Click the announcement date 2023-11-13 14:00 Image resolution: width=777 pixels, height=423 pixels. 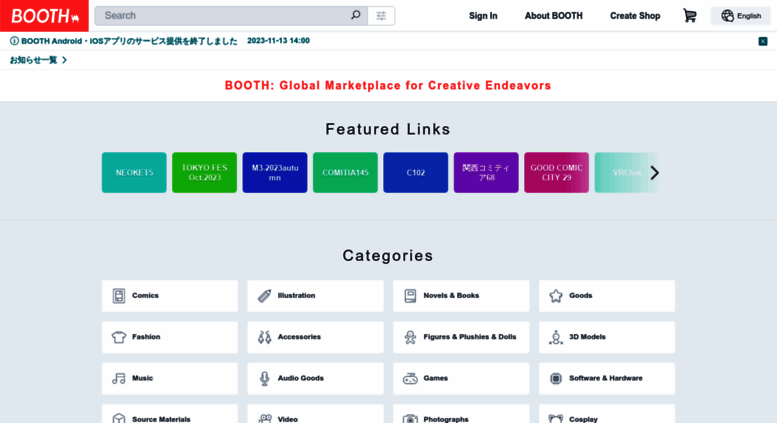coord(278,41)
